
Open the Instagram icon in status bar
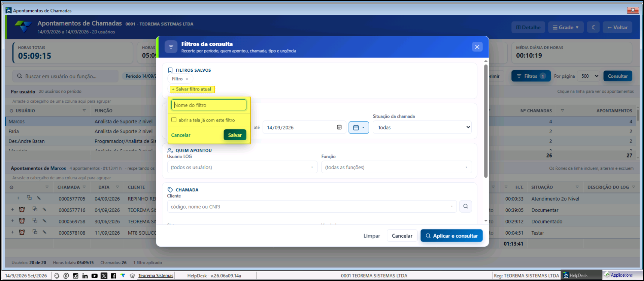[75, 276]
